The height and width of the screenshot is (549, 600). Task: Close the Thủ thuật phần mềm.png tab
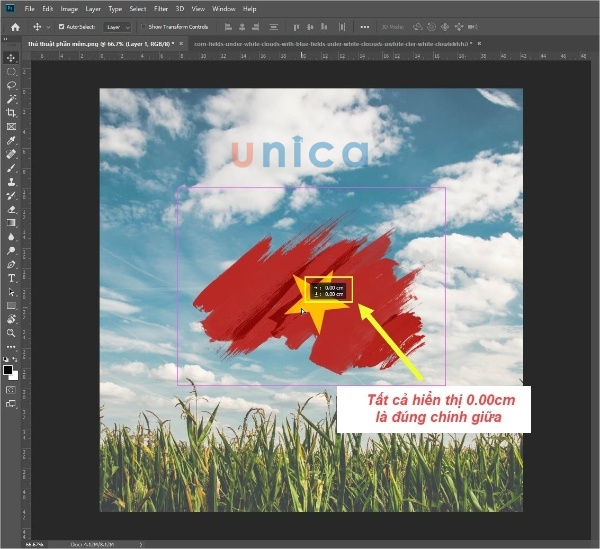pos(181,44)
